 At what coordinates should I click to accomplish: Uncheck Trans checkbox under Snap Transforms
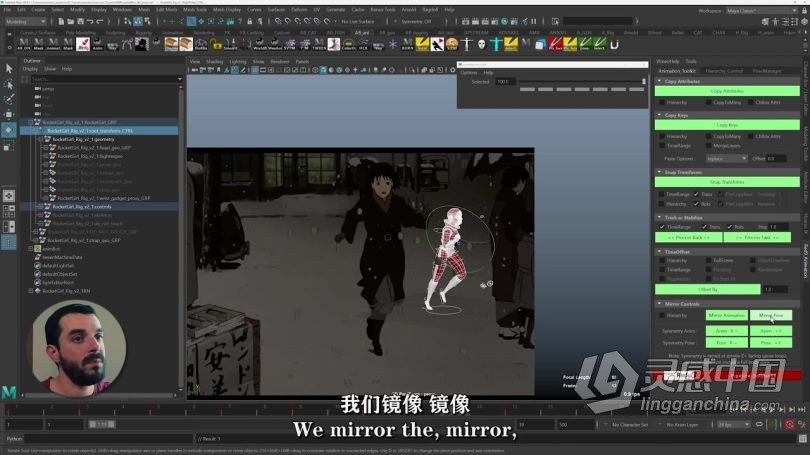[x=696, y=194]
